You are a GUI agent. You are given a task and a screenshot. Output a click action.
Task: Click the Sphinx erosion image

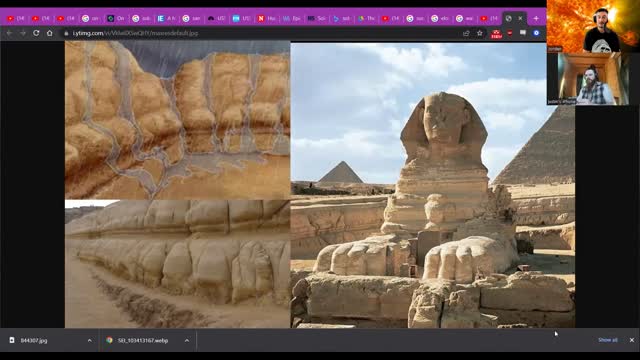click(320, 184)
